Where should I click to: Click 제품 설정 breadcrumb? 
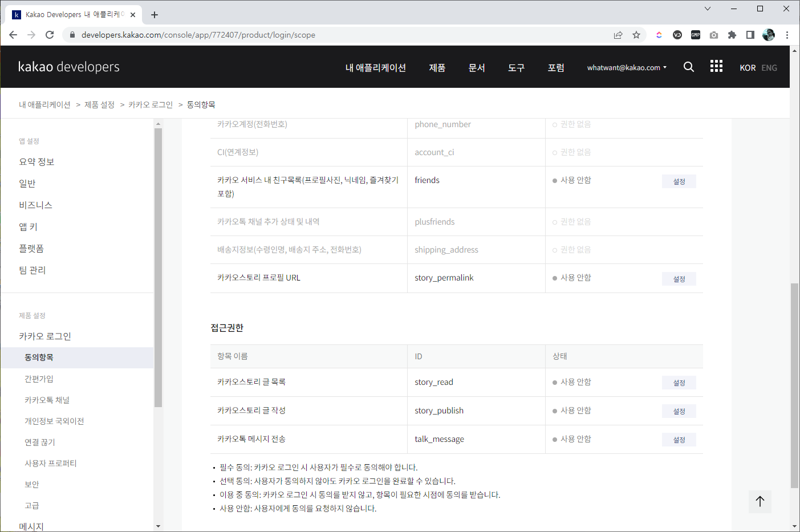point(99,104)
